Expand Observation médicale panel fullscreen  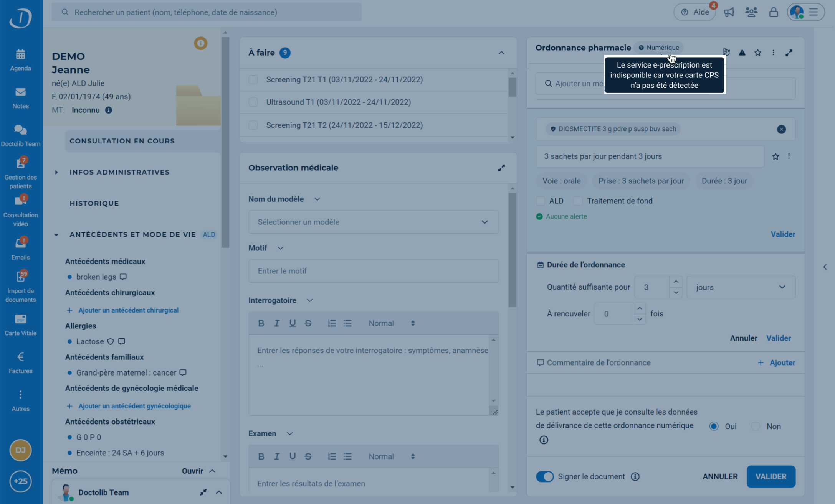[x=501, y=168]
